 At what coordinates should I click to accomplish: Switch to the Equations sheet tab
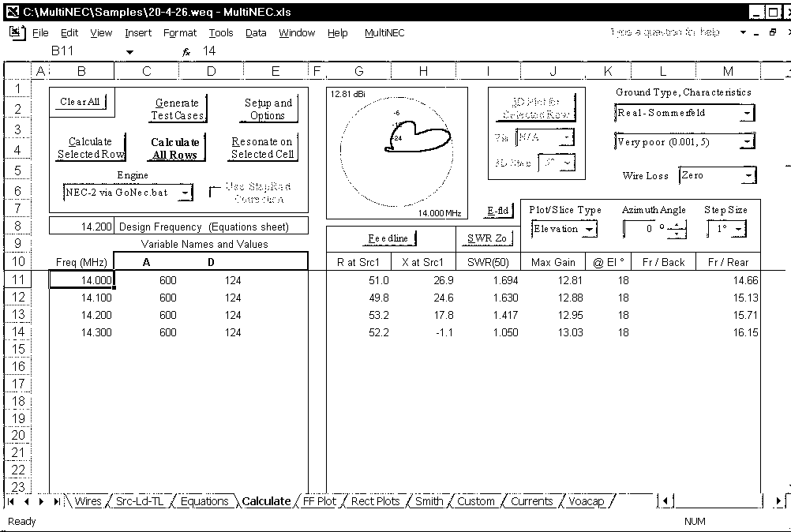coord(204,501)
